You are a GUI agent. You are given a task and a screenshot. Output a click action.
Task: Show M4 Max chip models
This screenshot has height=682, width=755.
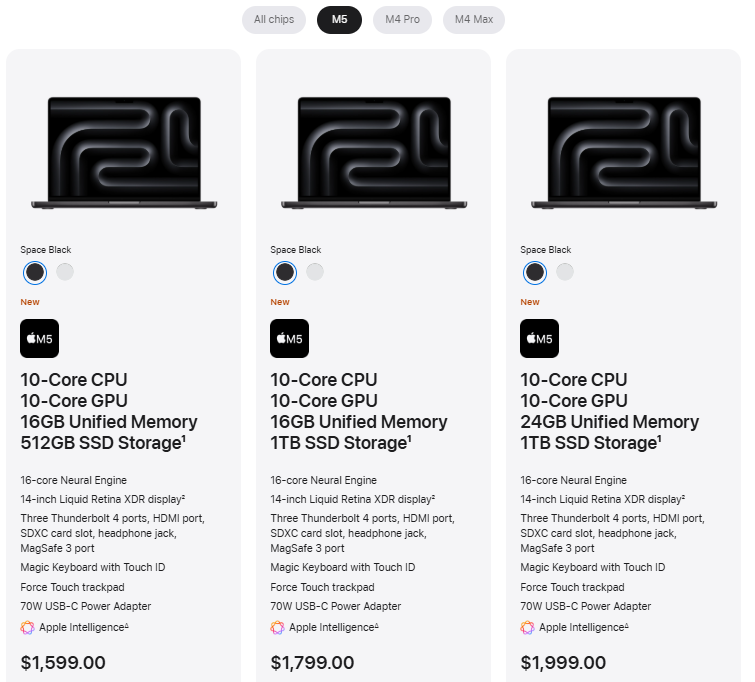[474, 19]
